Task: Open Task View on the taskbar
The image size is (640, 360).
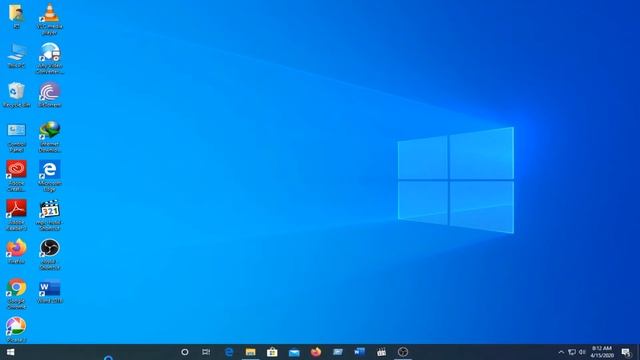Action: pos(206,352)
